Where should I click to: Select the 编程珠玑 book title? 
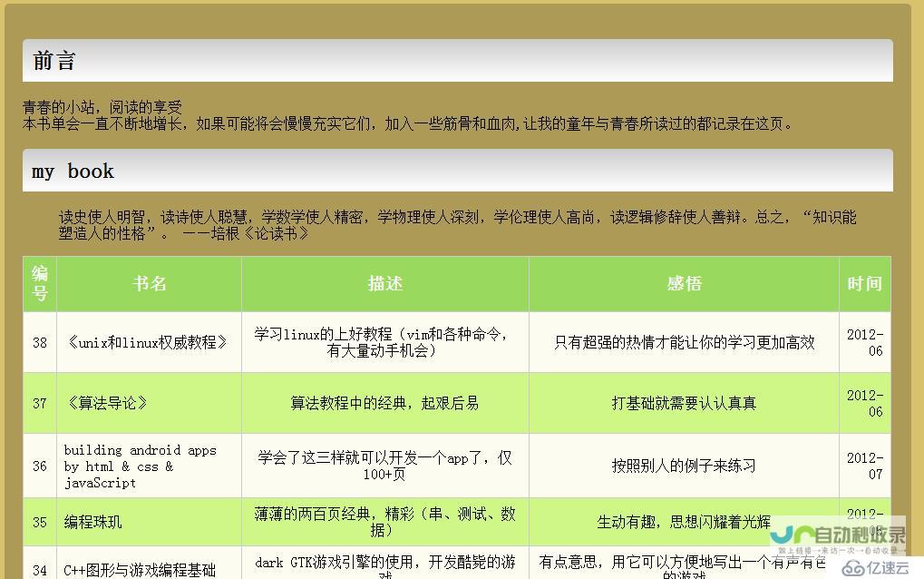[92, 523]
